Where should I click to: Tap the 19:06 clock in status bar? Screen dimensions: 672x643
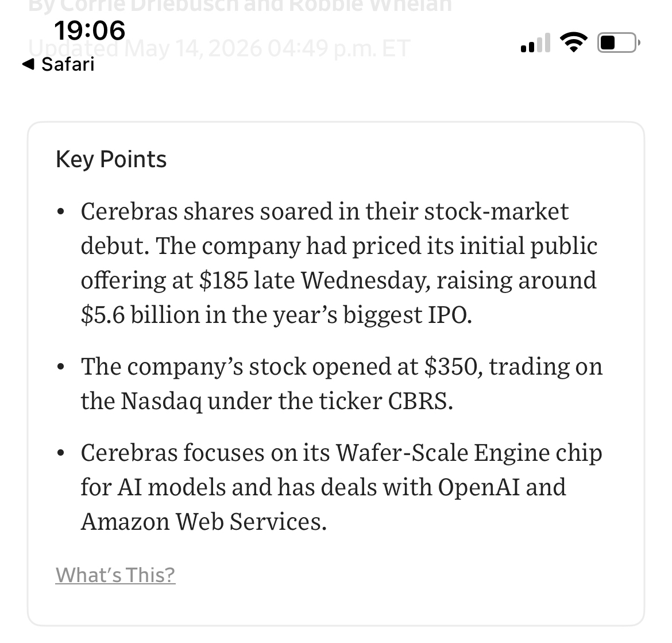(x=90, y=30)
